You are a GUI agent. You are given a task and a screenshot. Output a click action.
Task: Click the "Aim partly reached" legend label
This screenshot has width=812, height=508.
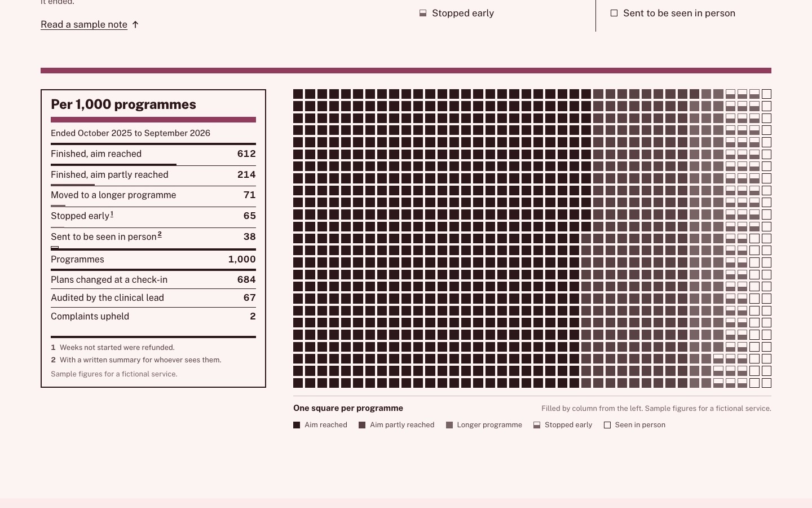pyautogui.click(x=402, y=425)
